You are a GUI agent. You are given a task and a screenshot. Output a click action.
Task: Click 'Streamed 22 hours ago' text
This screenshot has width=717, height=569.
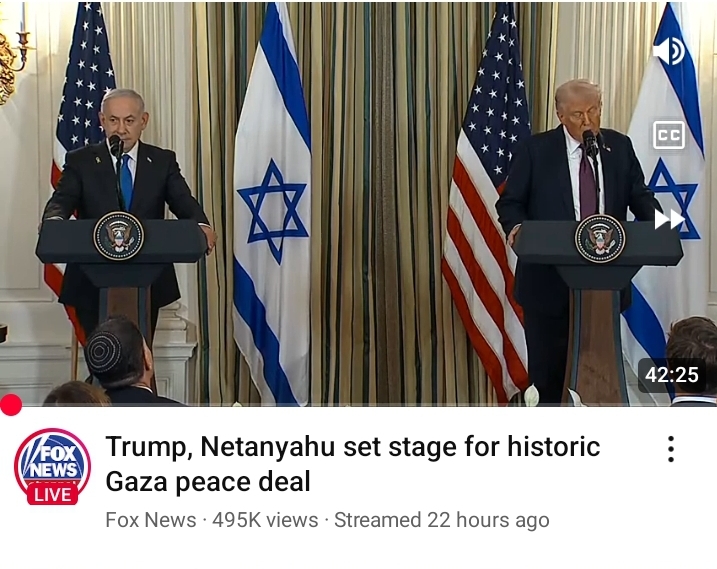coord(442,520)
